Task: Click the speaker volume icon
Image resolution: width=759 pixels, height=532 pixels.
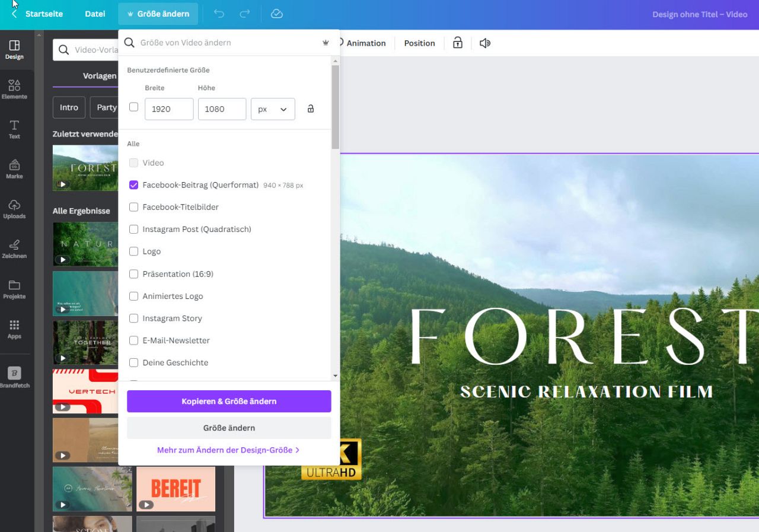Action: coord(485,43)
